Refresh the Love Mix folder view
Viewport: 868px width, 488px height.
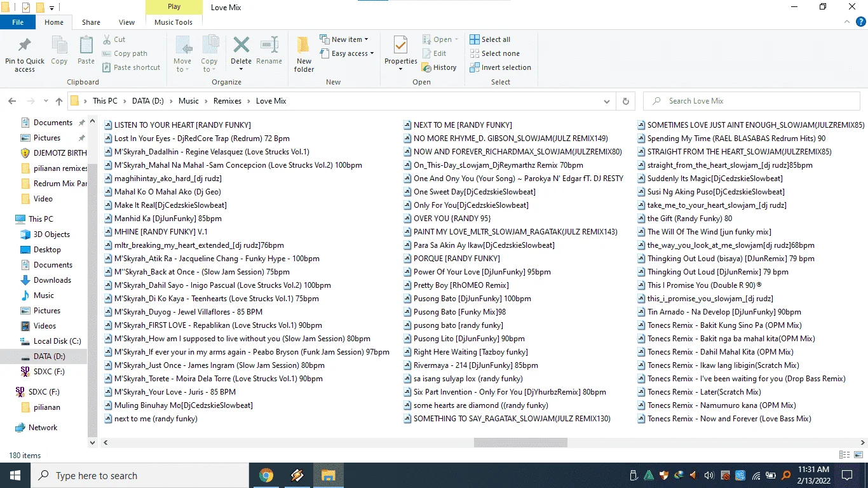(x=626, y=101)
